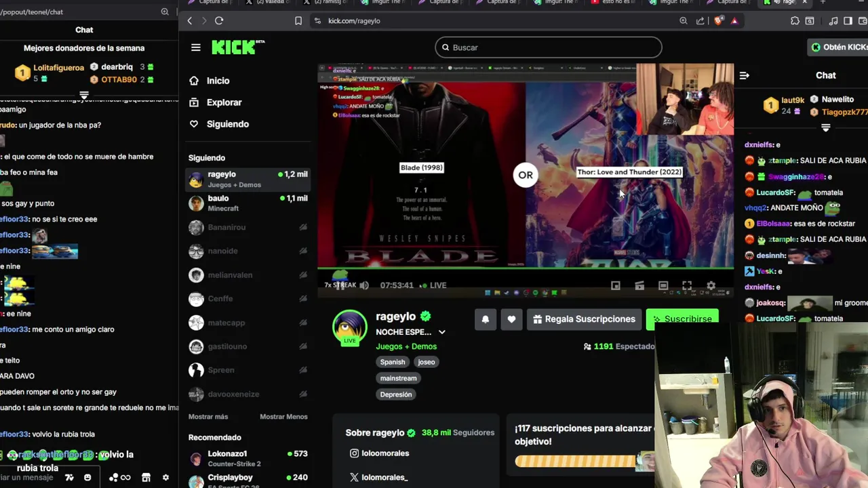Open a new browser tab
Image resolution: width=868 pixels, height=488 pixels.
pos(823,2)
